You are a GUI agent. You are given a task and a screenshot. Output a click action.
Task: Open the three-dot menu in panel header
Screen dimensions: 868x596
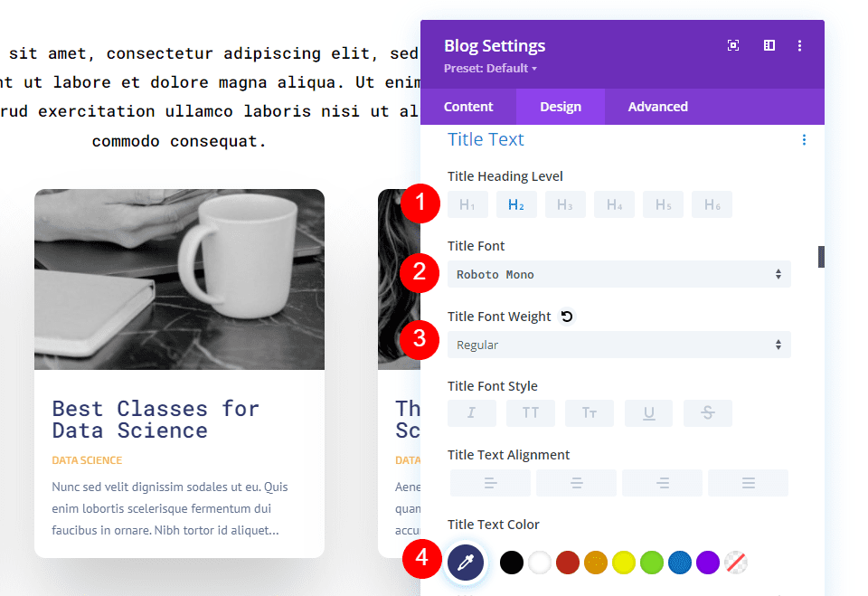[799, 45]
